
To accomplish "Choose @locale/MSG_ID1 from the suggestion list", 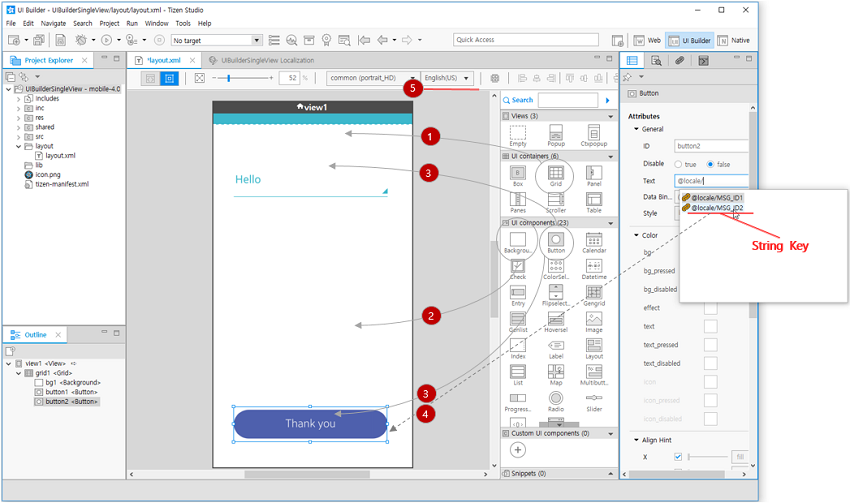I will pyautogui.click(x=716, y=198).
